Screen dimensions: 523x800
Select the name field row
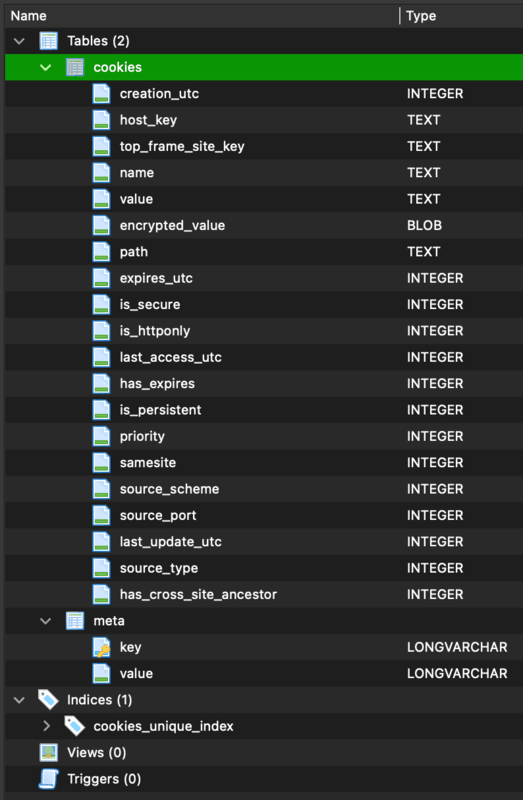(x=264, y=173)
